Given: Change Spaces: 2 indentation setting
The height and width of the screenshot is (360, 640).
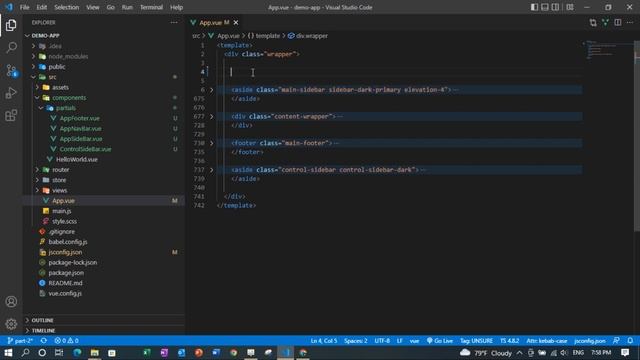Looking at the screenshot, I should tap(356, 340).
